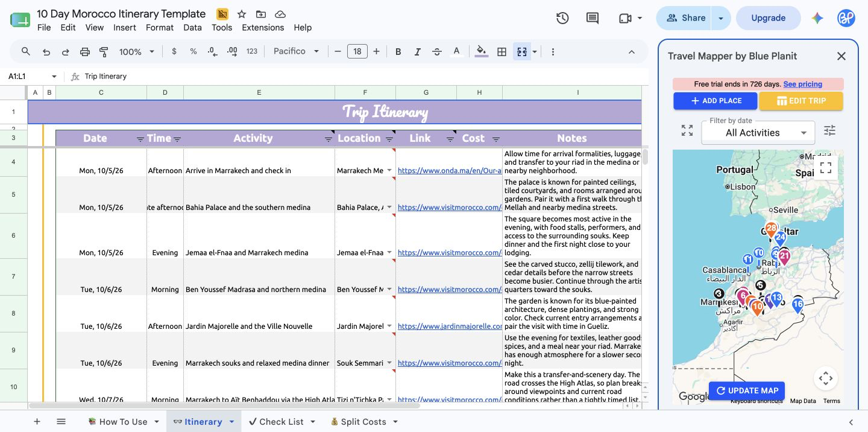View cloud document status
This screenshot has width=868, height=432.
(280, 14)
